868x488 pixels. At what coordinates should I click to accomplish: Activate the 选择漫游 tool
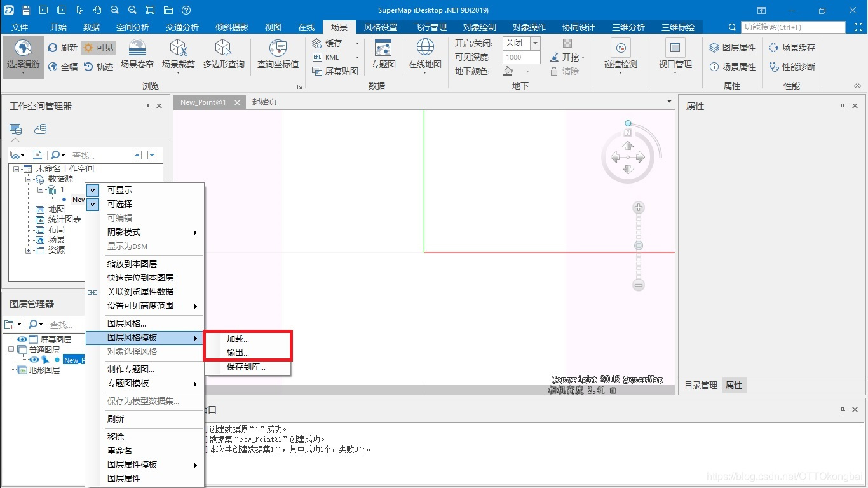click(24, 57)
